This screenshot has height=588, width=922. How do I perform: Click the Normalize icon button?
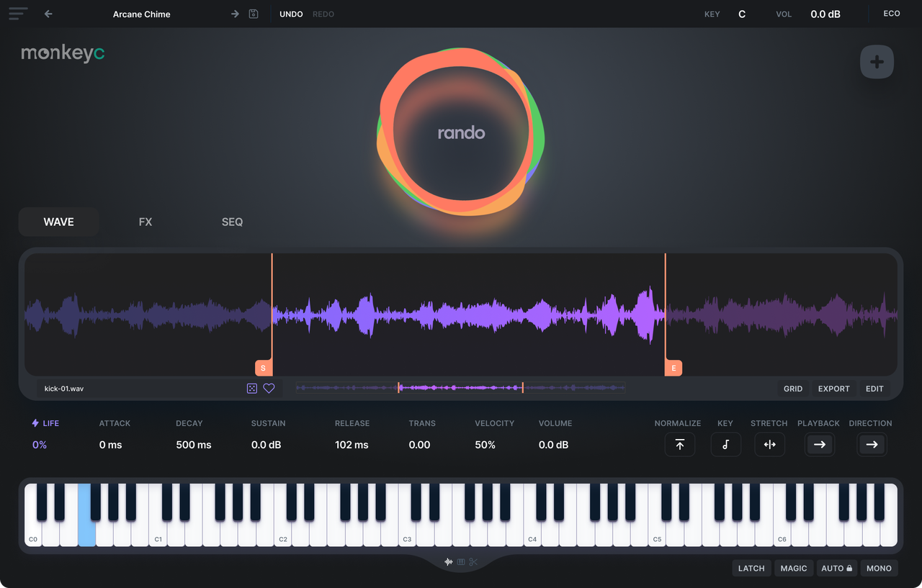point(679,445)
